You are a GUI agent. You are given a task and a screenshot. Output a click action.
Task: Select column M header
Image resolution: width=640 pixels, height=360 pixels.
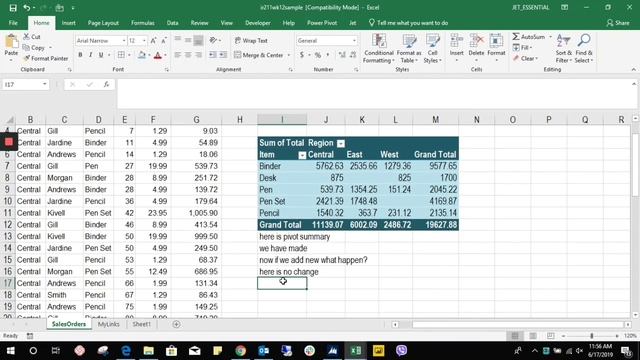pos(436,120)
